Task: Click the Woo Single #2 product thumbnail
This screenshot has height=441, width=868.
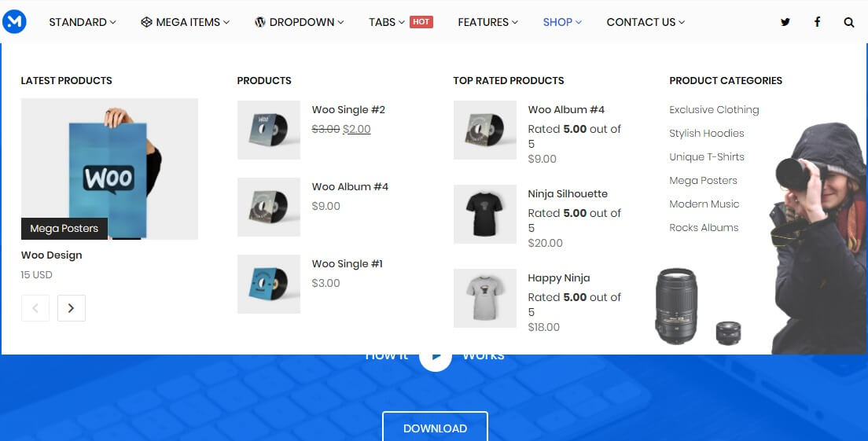Action: click(x=269, y=130)
